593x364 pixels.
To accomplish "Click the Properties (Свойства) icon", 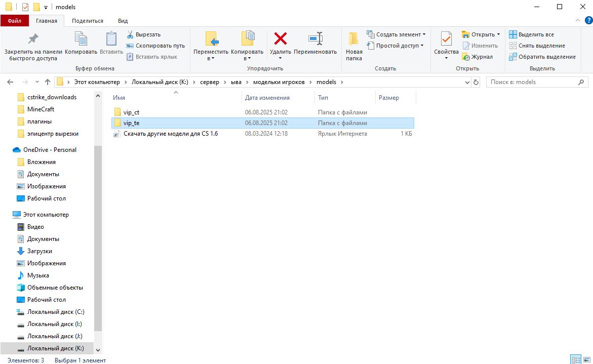I will click(x=446, y=39).
